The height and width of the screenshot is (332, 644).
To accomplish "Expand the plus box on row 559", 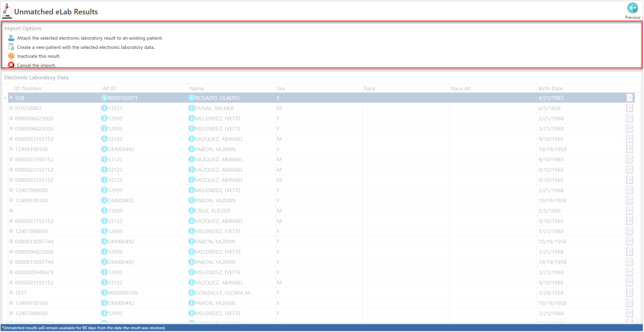I will click(11, 97).
